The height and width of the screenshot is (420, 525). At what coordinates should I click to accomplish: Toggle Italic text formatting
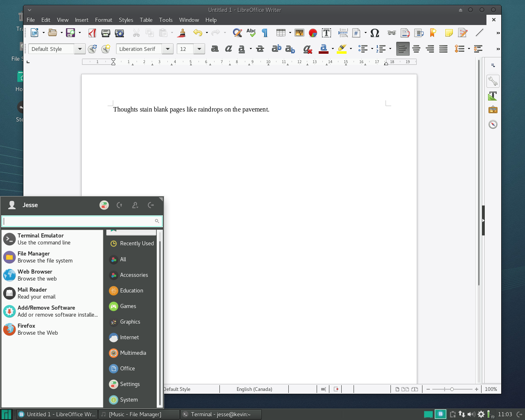pos(228,49)
